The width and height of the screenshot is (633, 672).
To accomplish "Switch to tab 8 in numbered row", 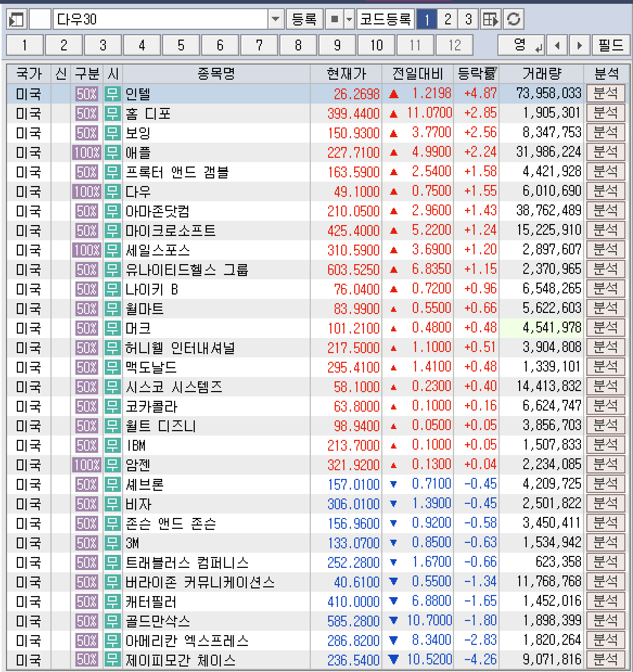I will point(298,45).
